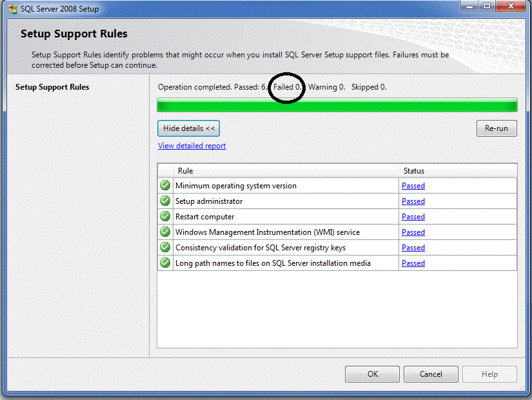The height and width of the screenshot is (400, 532).
Task: Select Setup Support Rules step in left pane
Action: pos(52,87)
